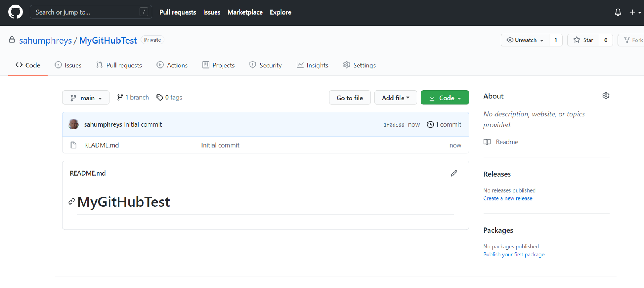This screenshot has height=288, width=644.
Task: View stargazers count 0
Action: [x=606, y=40]
